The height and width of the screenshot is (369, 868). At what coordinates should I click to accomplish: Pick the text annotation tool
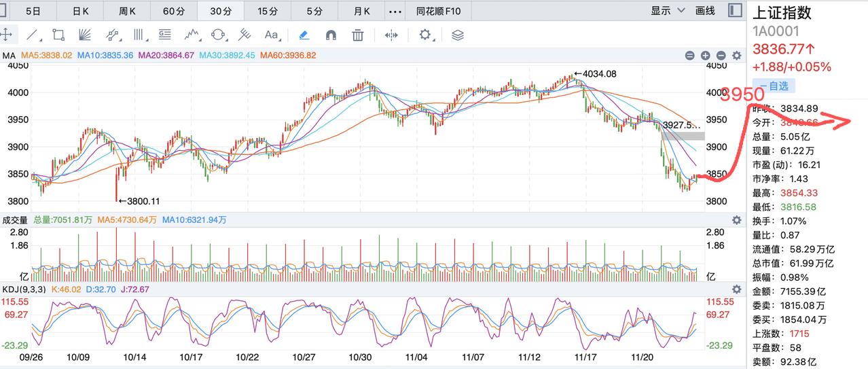tap(272, 35)
